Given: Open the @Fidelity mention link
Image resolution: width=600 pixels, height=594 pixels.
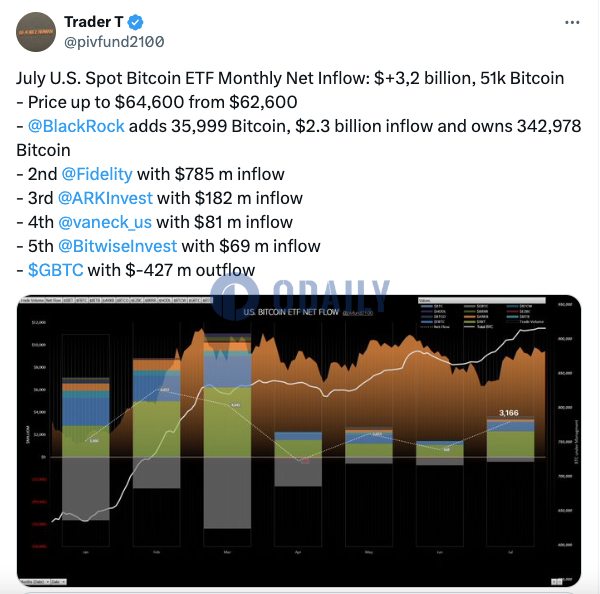Looking at the screenshot, I should [x=97, y=174].
